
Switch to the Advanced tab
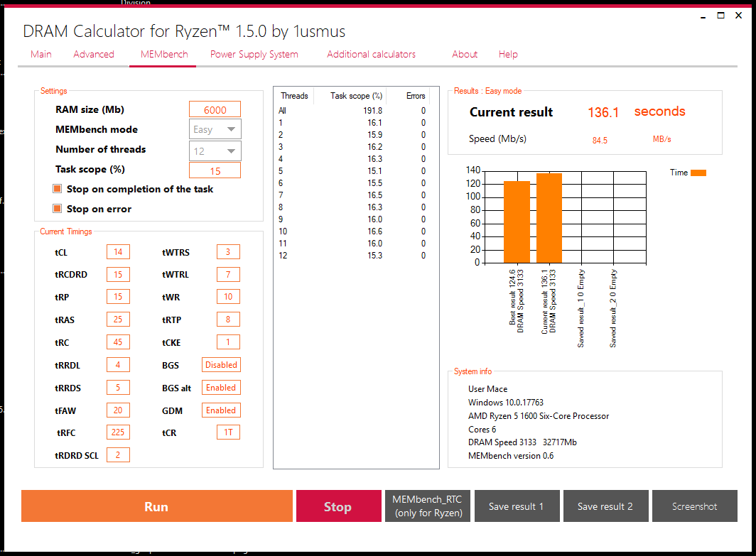pos(94,54)
